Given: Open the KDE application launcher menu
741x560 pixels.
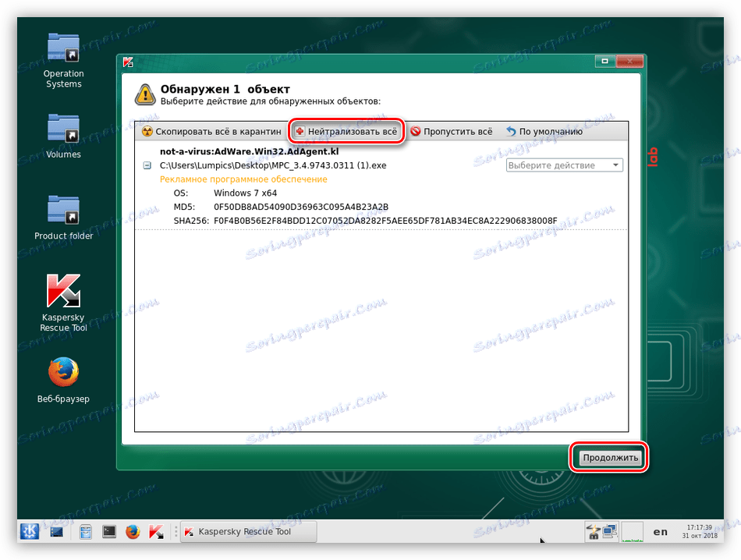Looking at the screenshot, I should [30, 532].
